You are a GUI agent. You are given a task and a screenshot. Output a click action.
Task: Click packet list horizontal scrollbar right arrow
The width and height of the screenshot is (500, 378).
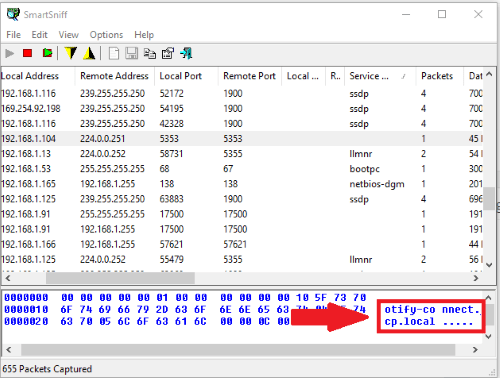point(476,278)
